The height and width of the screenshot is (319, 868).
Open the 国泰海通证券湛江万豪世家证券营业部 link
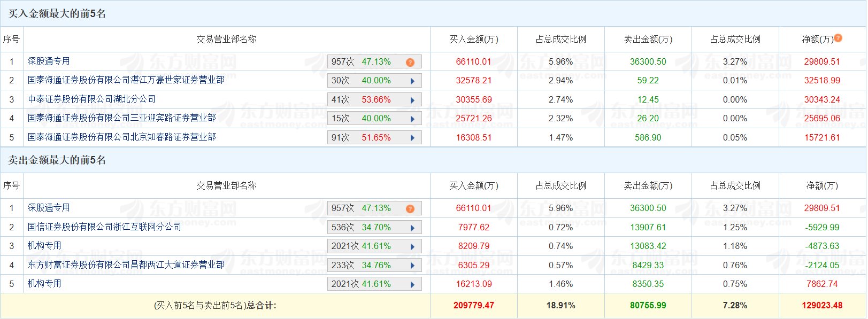[126, 80]
